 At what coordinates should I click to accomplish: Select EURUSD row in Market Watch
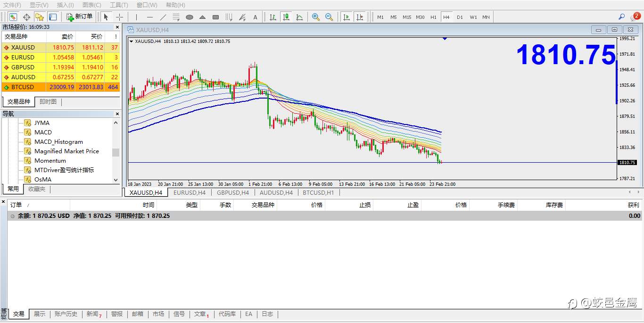(61, 57)
